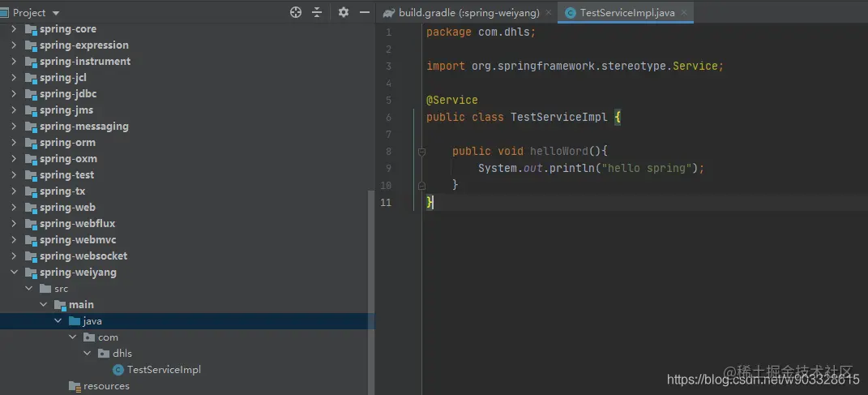Viewport: 868px width, 395px height.
Task: Click the spring-weiyang module folder icon
Action: click(x=31, y=273)
